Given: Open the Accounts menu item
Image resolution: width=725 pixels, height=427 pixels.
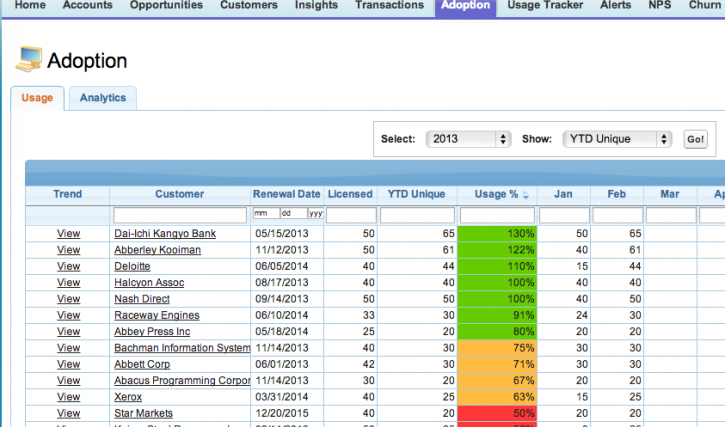Looking at the screenshot, I should coord(87,5).
